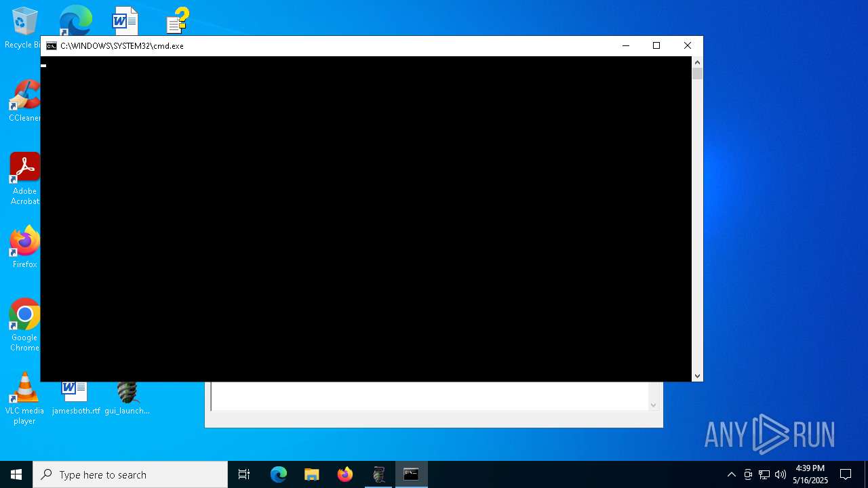Select the Word document icon on the desktop

pyautogui.click(x=125, y=20)
